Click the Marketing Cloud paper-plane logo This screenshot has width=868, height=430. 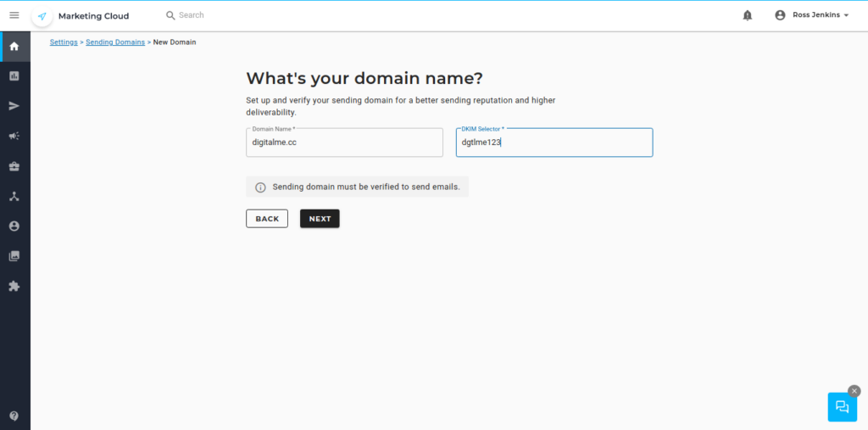coord(42,16)
